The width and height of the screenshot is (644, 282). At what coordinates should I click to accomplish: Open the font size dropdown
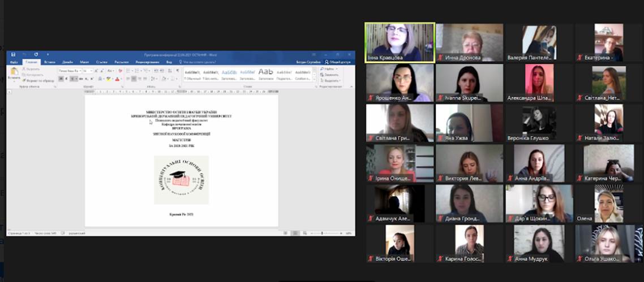pyautogui.click(x=87, y=71)
